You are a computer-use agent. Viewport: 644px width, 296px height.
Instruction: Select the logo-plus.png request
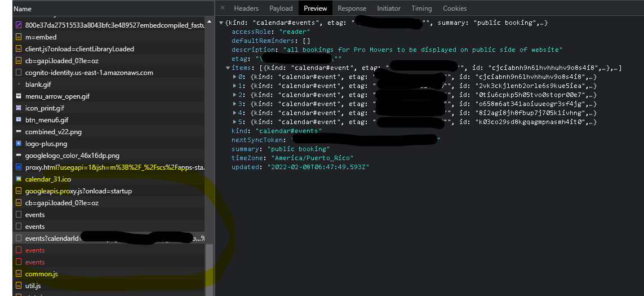coord(109,144)
